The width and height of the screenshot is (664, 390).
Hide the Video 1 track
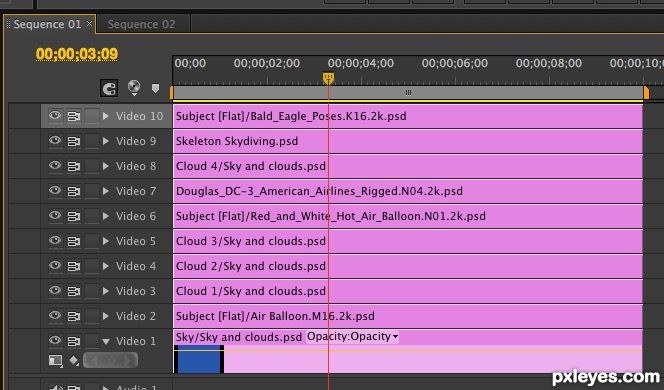coord(55,340)
